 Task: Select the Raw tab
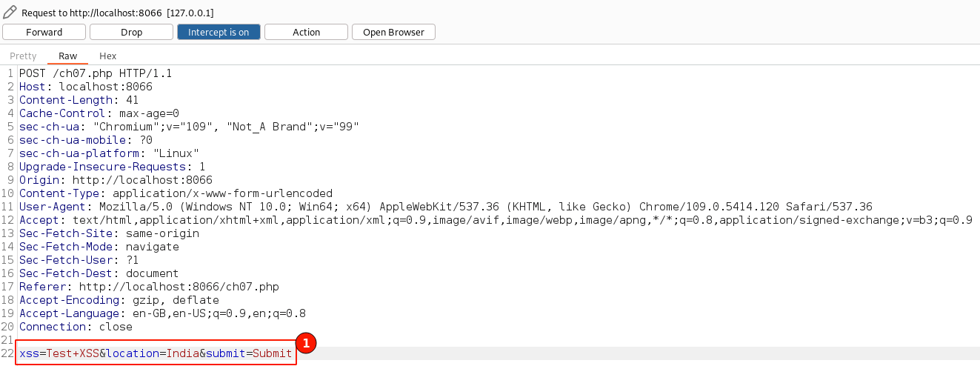(67, 56)
